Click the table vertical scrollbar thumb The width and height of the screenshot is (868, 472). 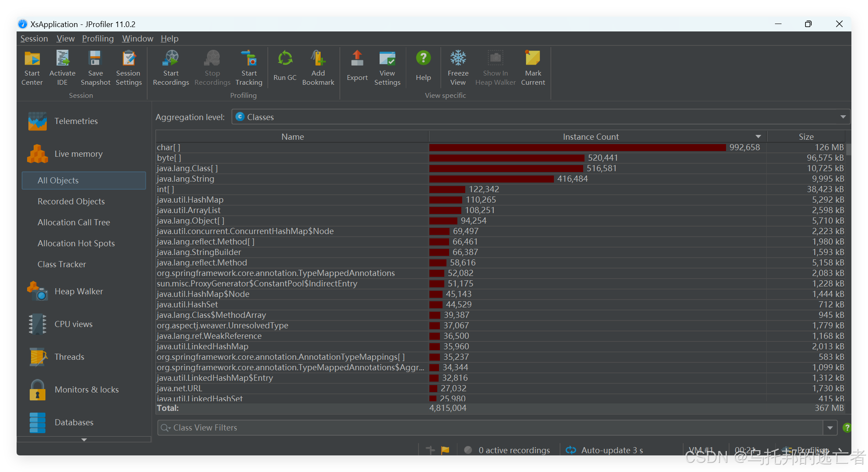(x=848, y=150)
